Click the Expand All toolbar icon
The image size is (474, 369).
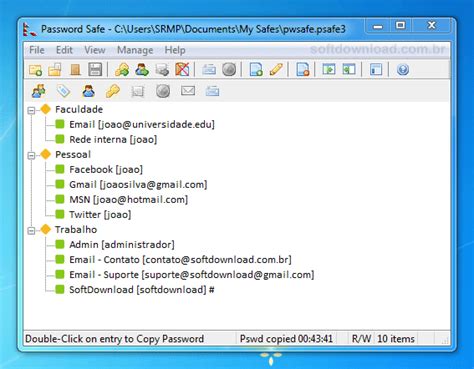[329, 70]
